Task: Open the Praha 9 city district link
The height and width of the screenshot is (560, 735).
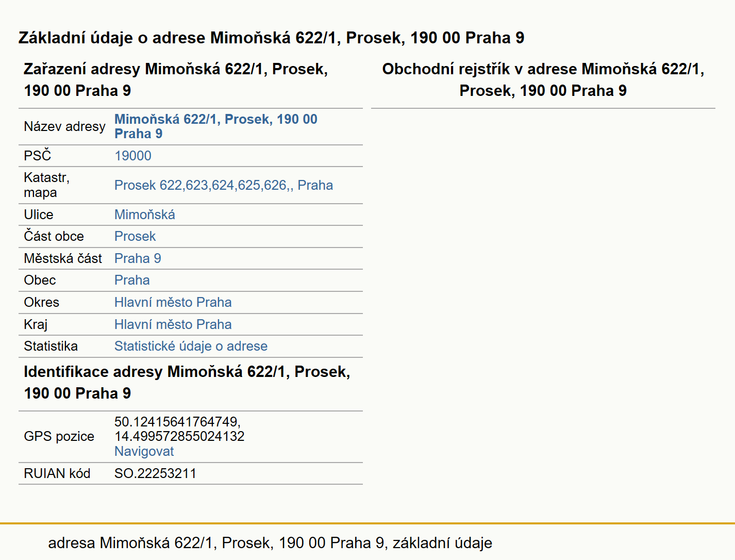Action: (138, 258)
